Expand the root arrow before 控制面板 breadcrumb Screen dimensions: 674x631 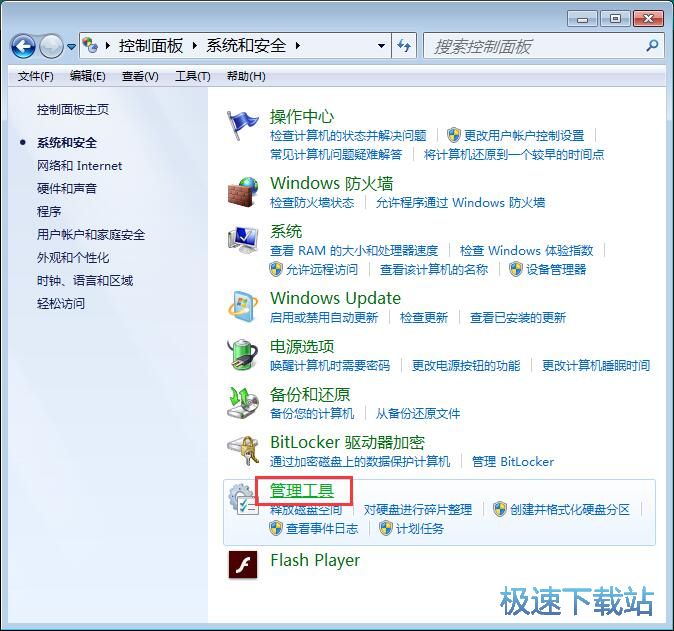point(107,45)
